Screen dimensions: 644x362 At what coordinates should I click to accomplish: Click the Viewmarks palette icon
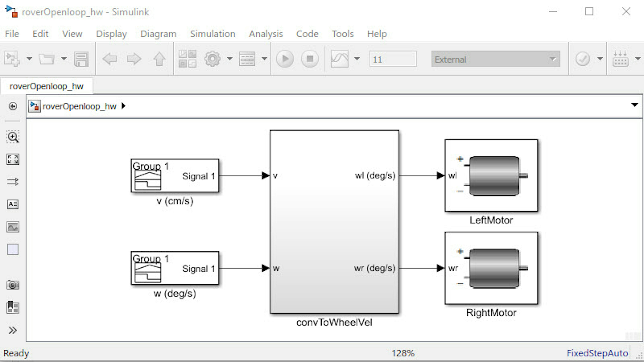pos(13,307)
